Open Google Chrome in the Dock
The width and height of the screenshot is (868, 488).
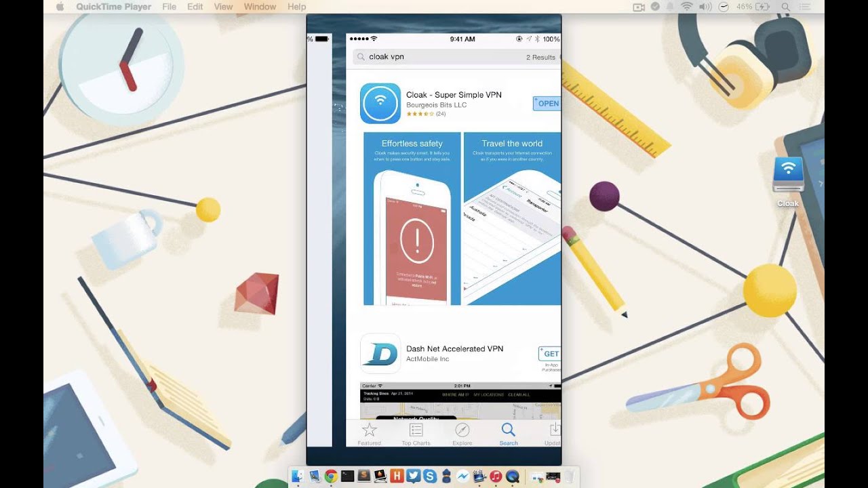pyautogui.click(x=331, y=476)
